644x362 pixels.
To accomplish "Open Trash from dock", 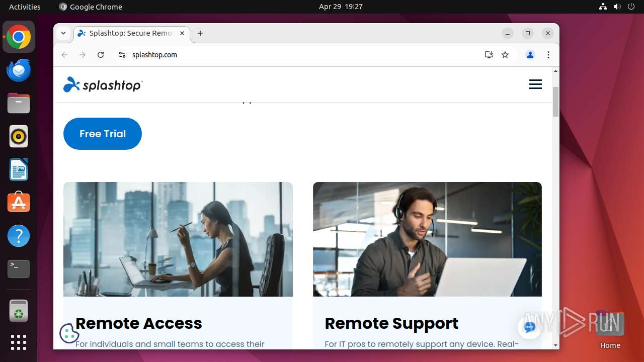I will coord(19,311).
